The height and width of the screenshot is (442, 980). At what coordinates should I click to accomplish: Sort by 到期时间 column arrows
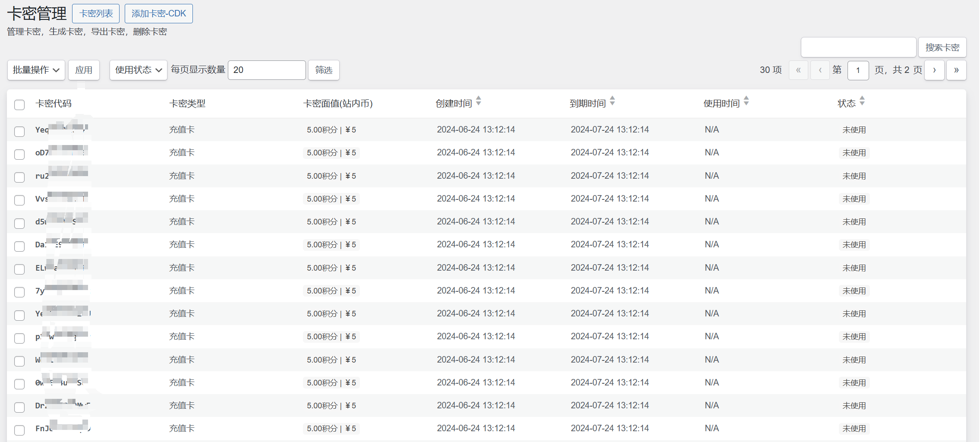tap(612, 101)
